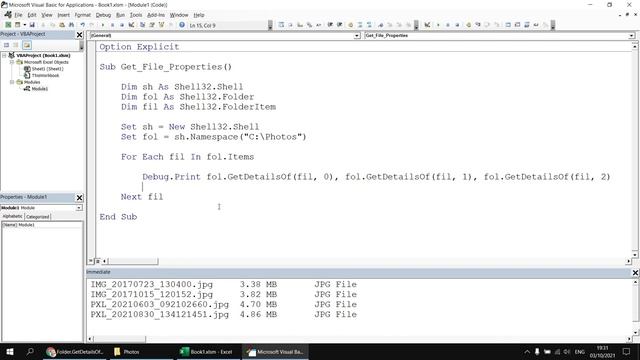
Task: Open the Module1 Module object dropdown in Properties
Action: 79,208
